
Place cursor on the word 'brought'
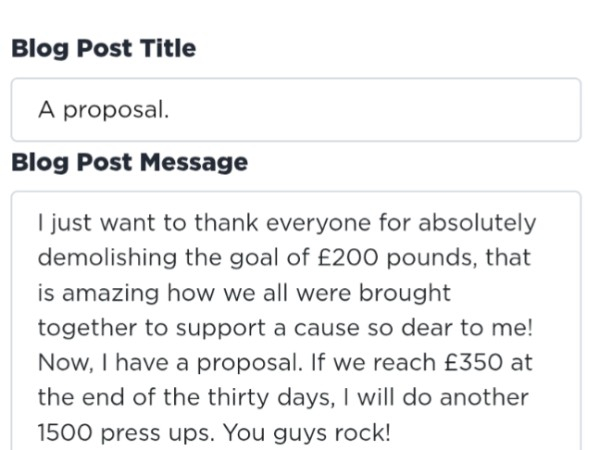[x=405, y=293]
